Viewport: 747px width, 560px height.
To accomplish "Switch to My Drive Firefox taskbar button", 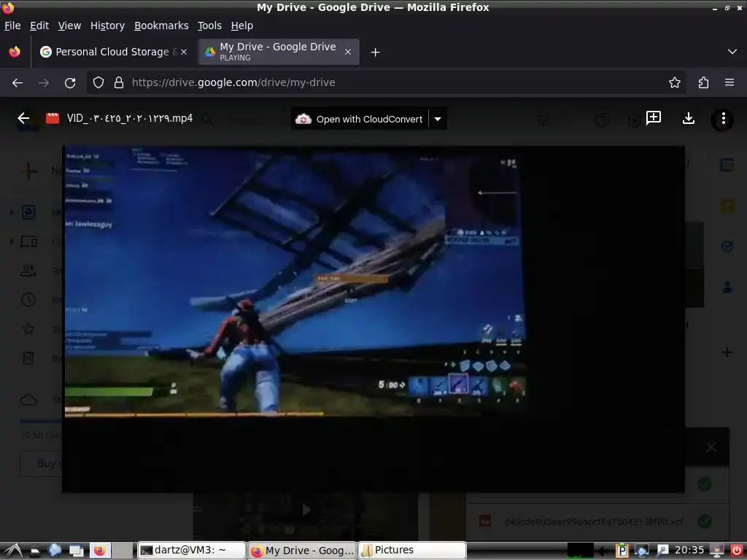I will pos(302,551).
